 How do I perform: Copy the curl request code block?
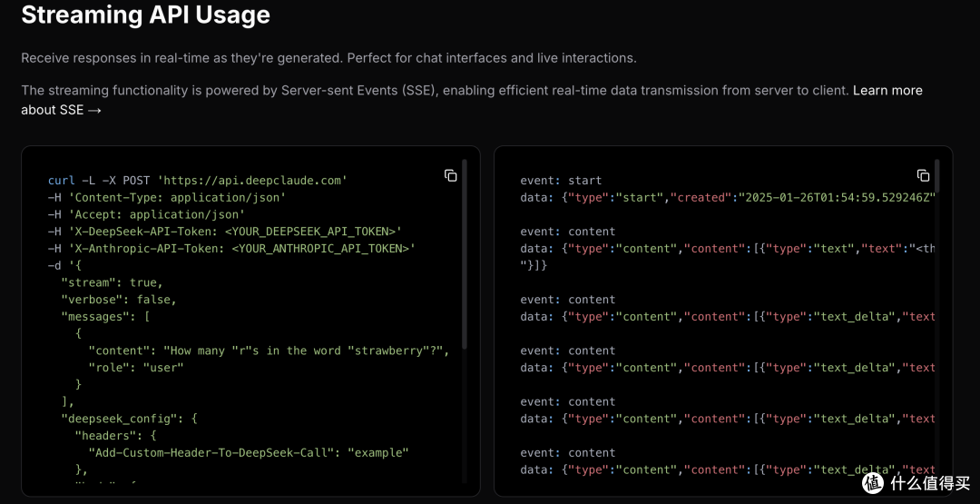click(x=451, y=175)
